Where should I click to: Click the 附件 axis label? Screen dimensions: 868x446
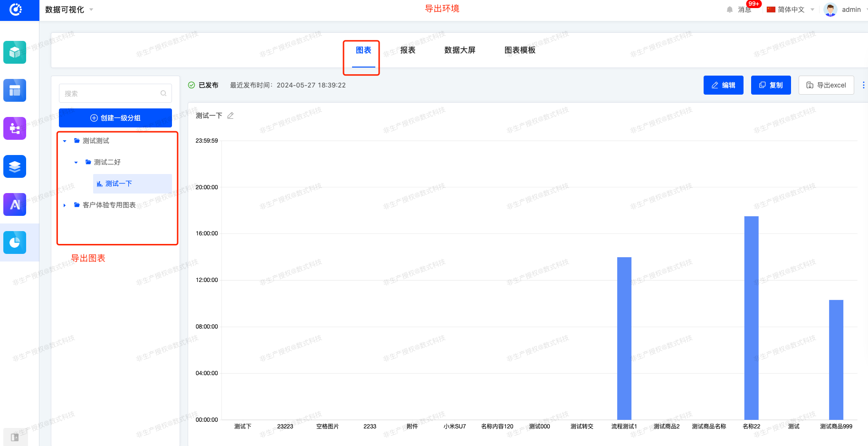tap(412, 427)
